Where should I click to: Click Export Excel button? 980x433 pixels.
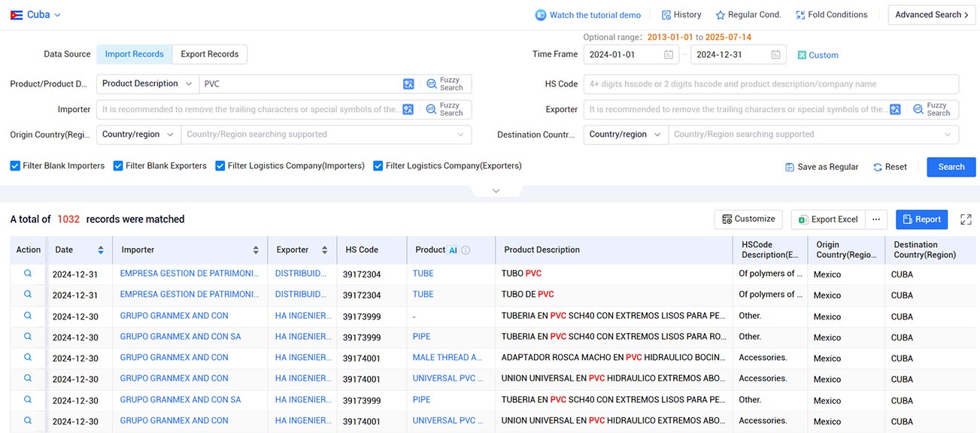[x=828, y=220]
